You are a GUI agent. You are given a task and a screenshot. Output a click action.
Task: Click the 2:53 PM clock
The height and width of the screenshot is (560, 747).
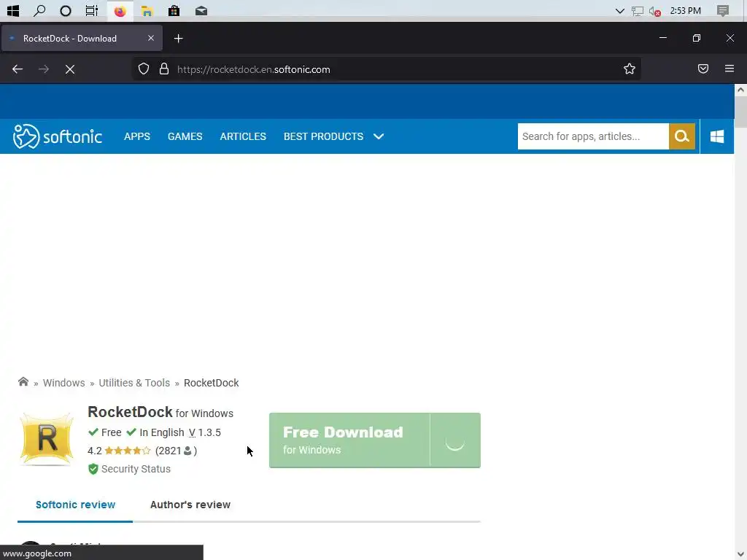(685, 10)
